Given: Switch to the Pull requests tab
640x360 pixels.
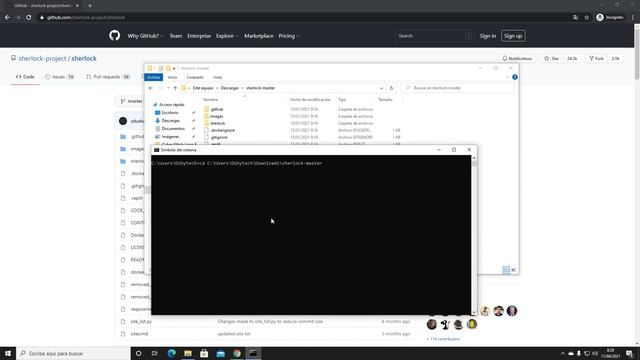Looking at the screenshot, I should click(108, 77).
